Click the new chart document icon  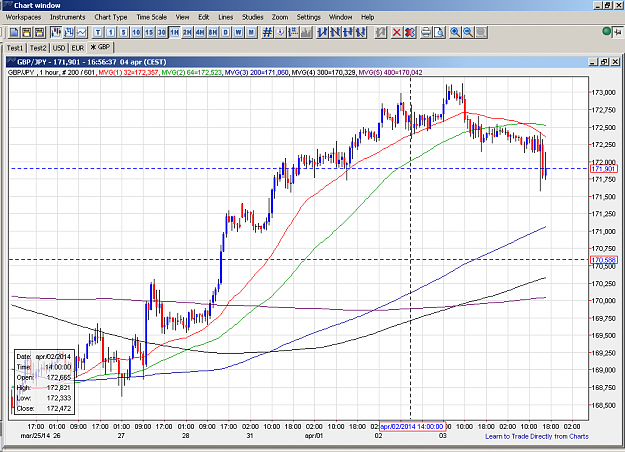coord(14,32)
